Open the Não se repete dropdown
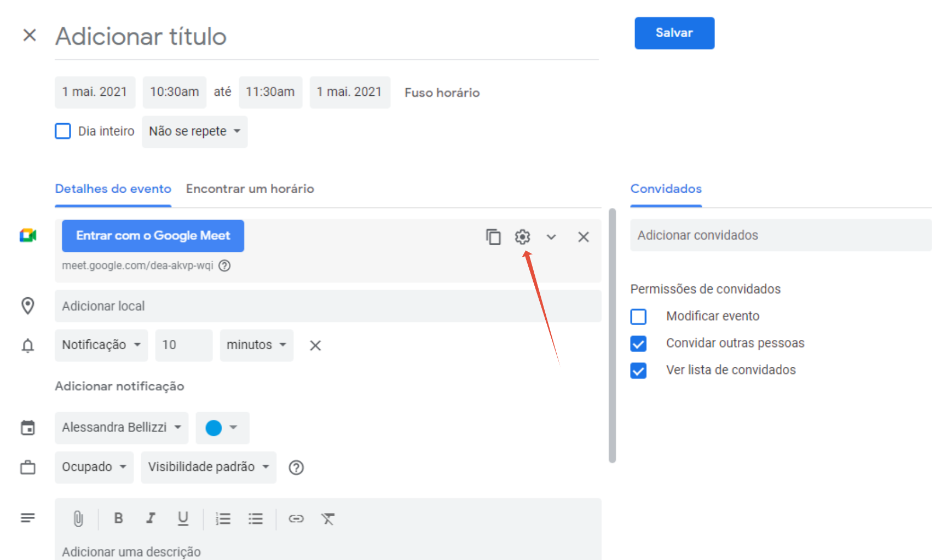This screenshot has width=941, height=560. pyautogui.click(x=195, y=131)
